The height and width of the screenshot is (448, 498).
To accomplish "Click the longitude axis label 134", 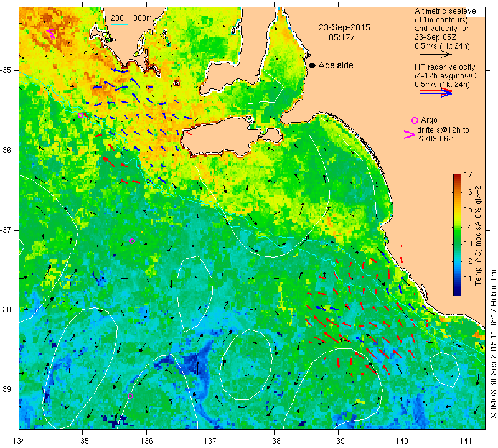I will coord(19,441).
